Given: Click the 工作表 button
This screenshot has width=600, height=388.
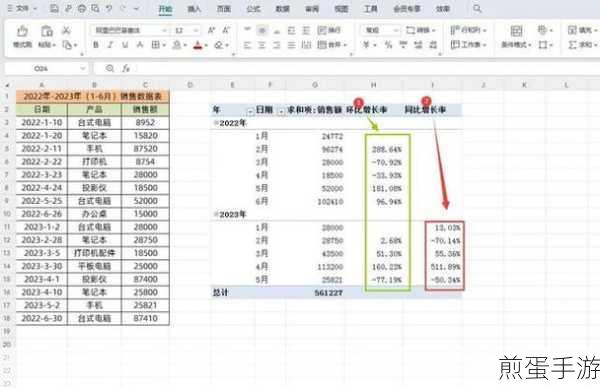Looking at the screenshot, I should tap(468, 45).
